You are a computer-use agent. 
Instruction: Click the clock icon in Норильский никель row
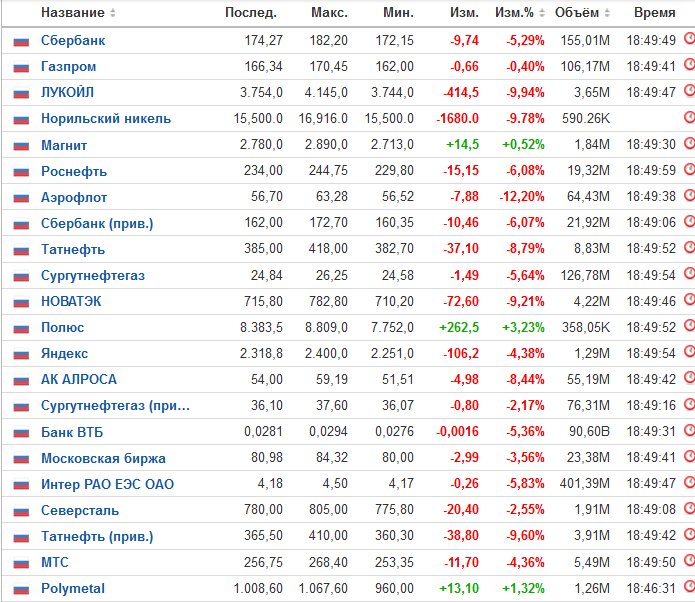point(689,117)
